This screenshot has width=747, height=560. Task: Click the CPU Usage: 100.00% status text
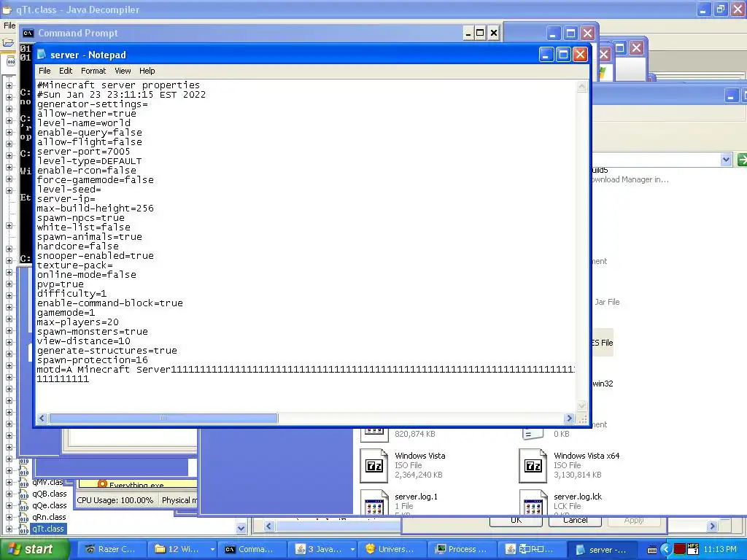tap(115, 500)
